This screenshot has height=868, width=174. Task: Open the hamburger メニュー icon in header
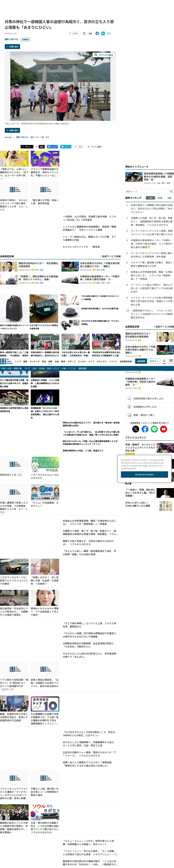pos(171,361)
